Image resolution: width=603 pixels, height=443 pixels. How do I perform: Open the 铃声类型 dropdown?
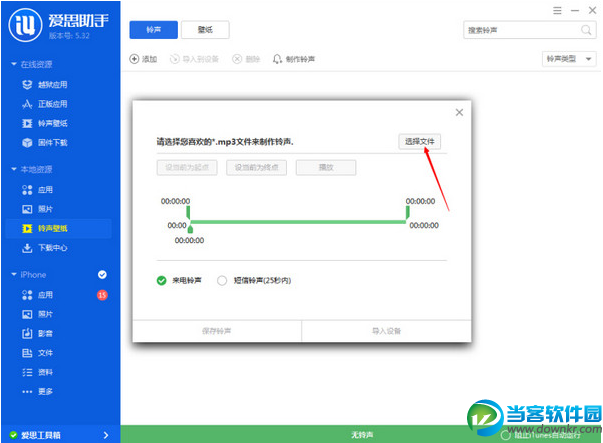569,59
